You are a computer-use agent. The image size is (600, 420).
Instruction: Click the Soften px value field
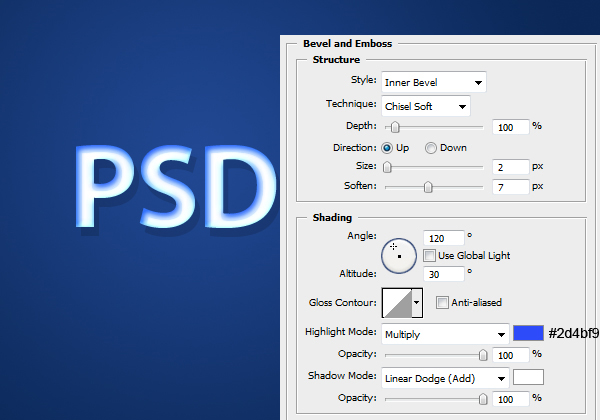coord(510,187)
